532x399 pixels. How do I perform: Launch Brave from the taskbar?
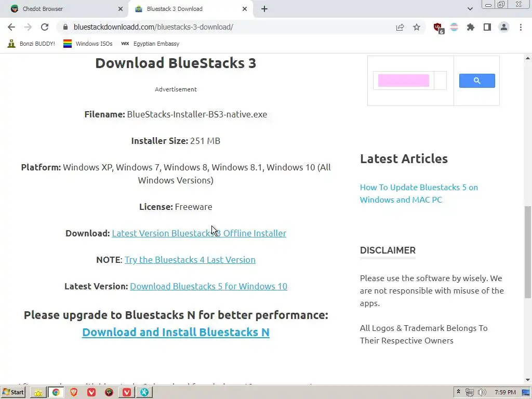click(74, 393)
